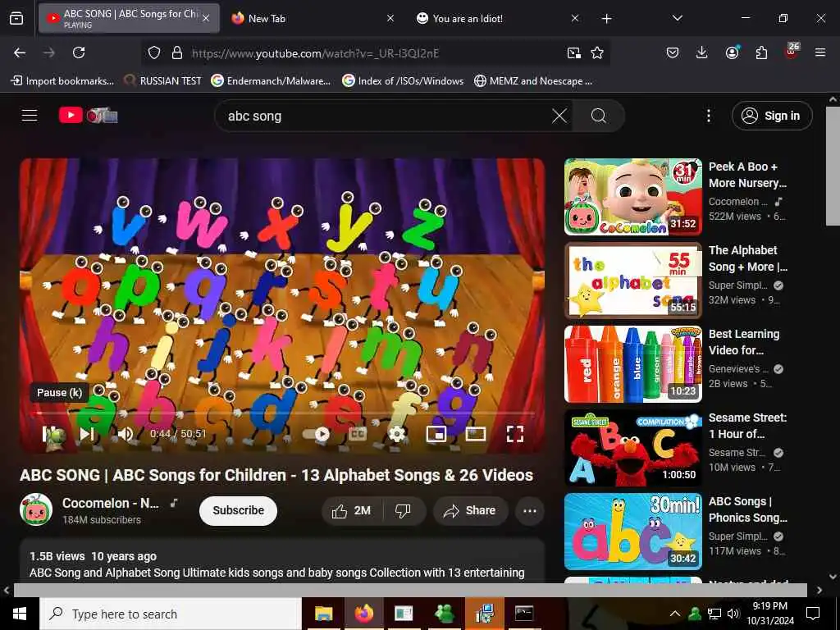840x630 pixels.
Task: Open the extensions puzzle icon
Action: pyautogui.click(x=761, y=52)
